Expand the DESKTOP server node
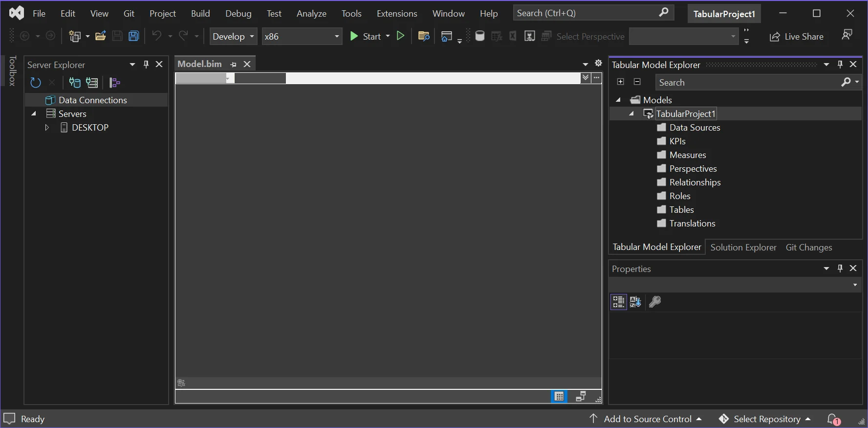868x428 pixels. click(47, 127)
